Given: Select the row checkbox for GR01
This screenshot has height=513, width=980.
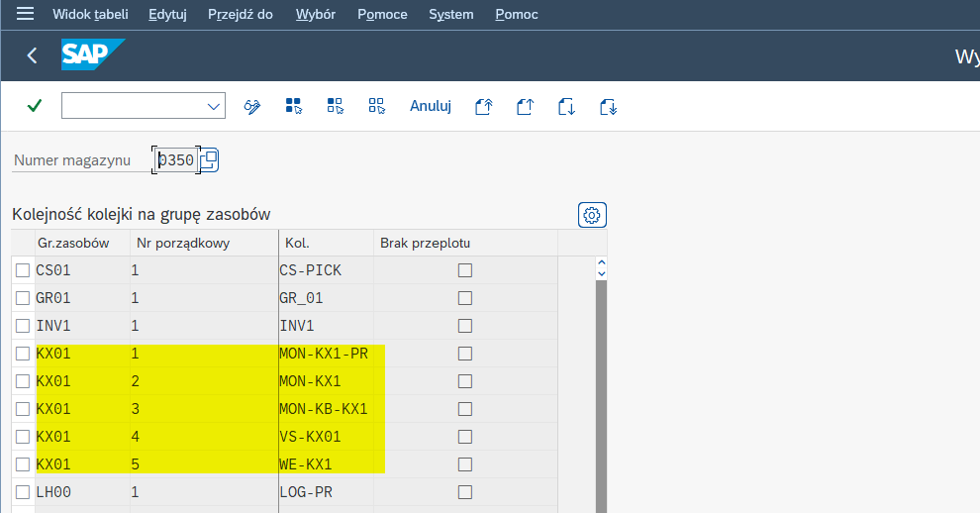Looking at the screenshot, I should [23, 298].
